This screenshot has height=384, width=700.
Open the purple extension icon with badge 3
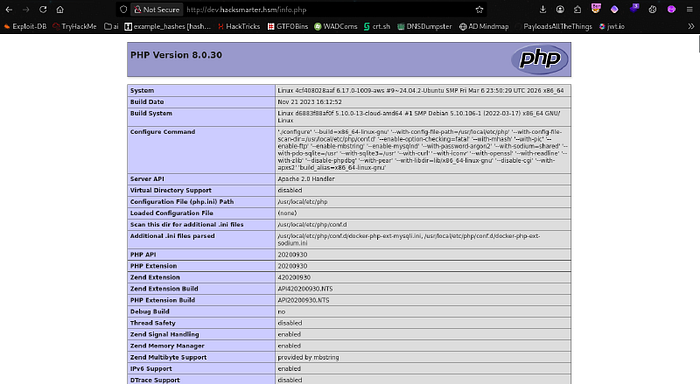634,8
